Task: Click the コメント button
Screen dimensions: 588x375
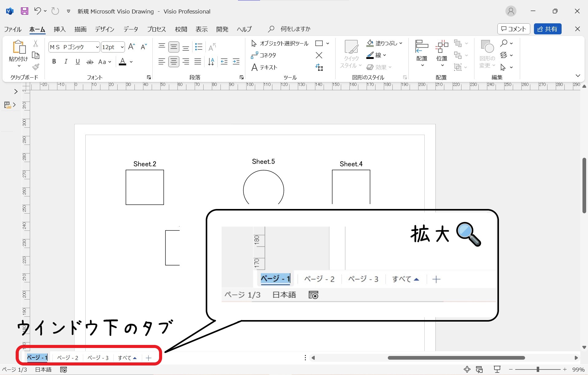Action: (513, 29)
